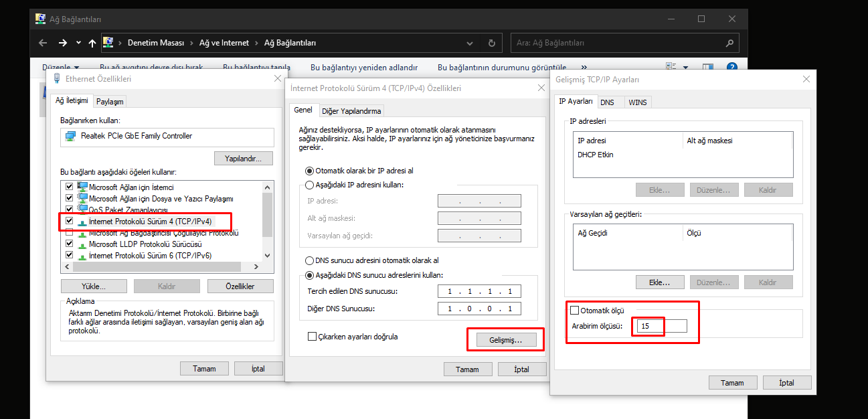The height and width of the screenshot is (419, 868).
Task: Click the preview pane icon in toolbar
Action: click(x=709, y=68)
